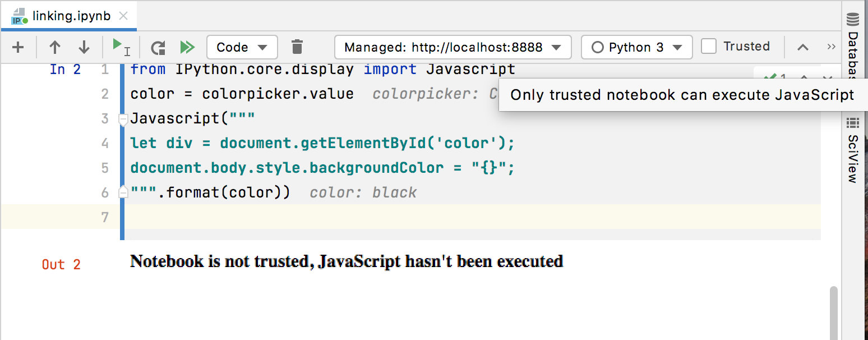Show more toolbar actions via double chevron
Viewport: 868px width, 340px height.
tap(831, 47)
